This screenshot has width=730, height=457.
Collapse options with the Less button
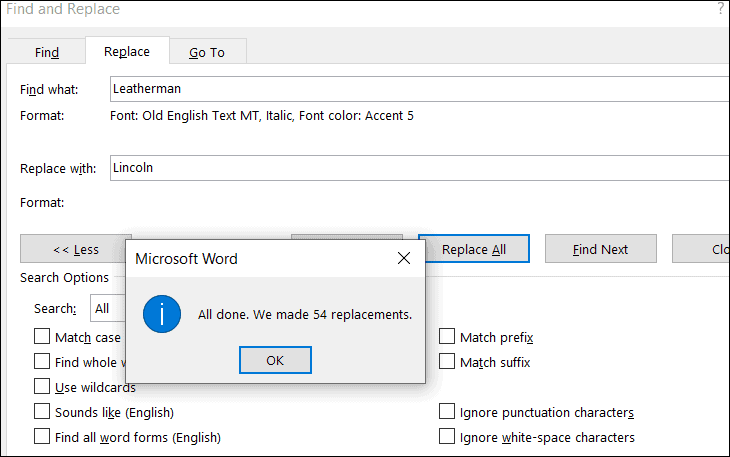75,249
